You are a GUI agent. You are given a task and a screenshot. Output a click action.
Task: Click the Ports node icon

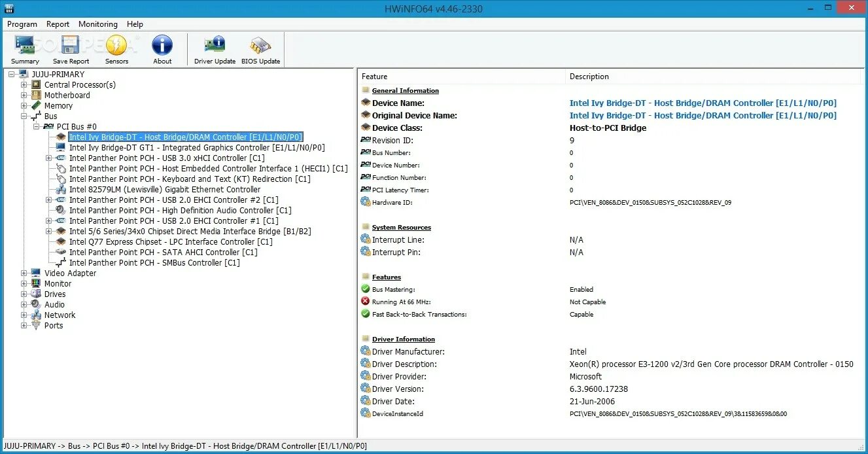click(37, 325)
